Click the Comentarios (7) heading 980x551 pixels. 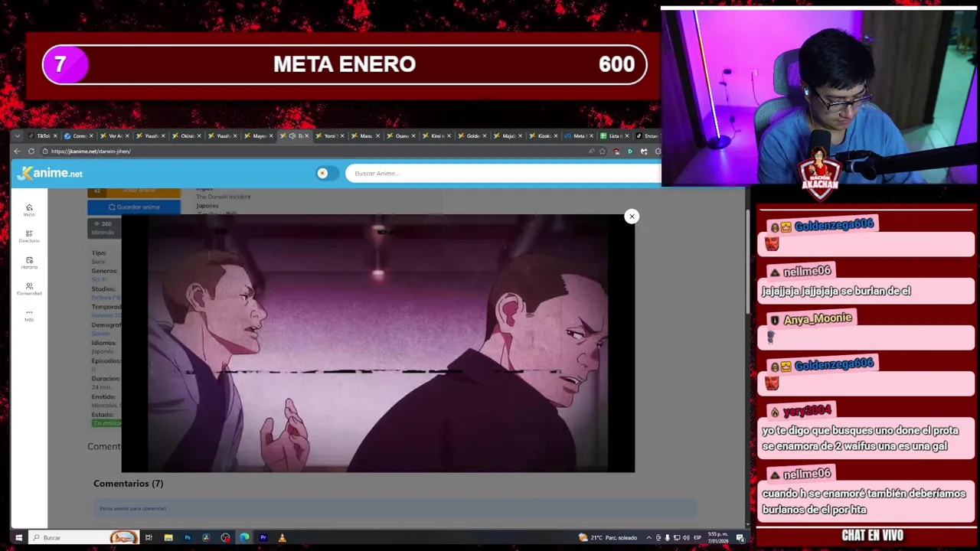(x=128, y=483)
